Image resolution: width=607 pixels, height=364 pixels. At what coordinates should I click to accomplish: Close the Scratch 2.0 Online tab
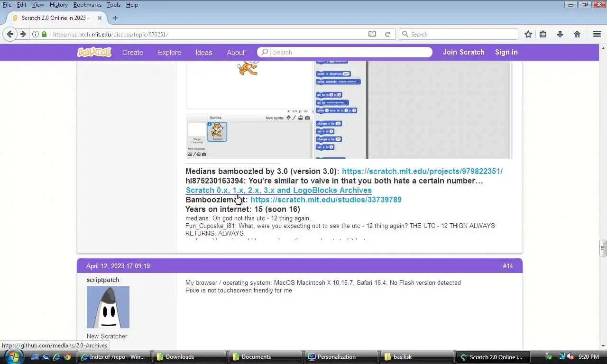[x=100, y=18]
